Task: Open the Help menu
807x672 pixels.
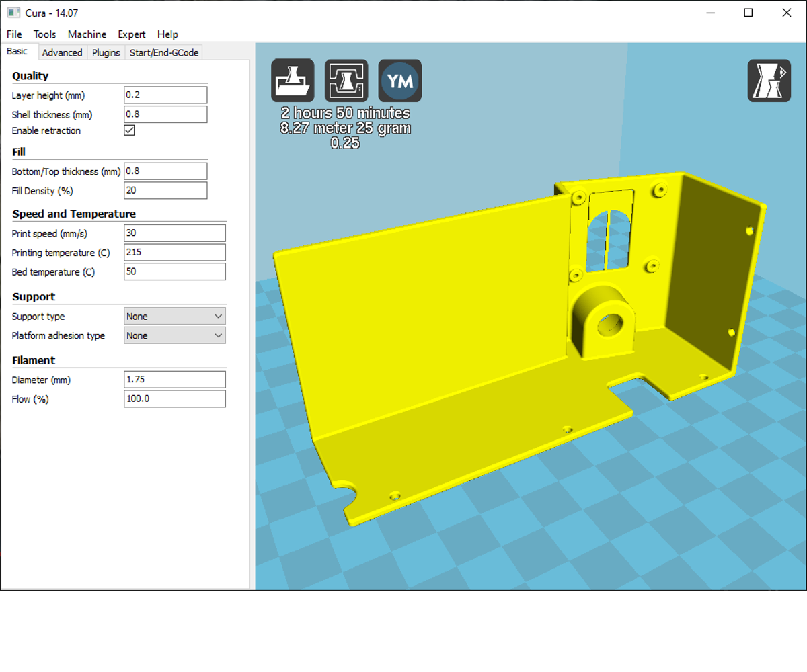Action: pos(167,34)
